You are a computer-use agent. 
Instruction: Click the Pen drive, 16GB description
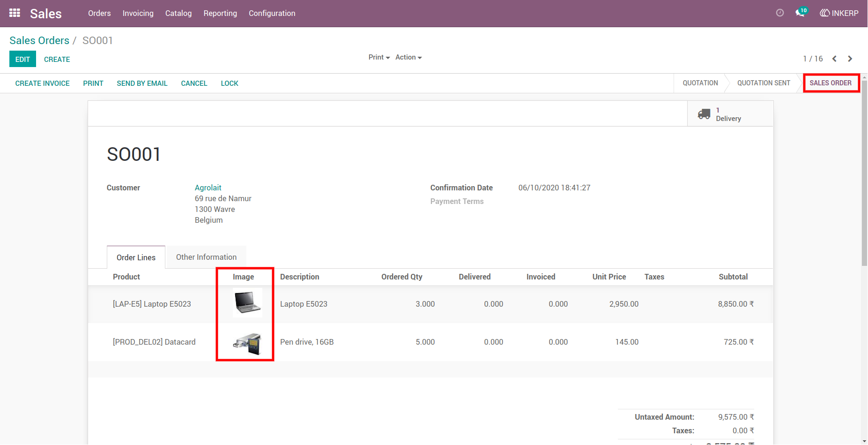pos(307,342)
